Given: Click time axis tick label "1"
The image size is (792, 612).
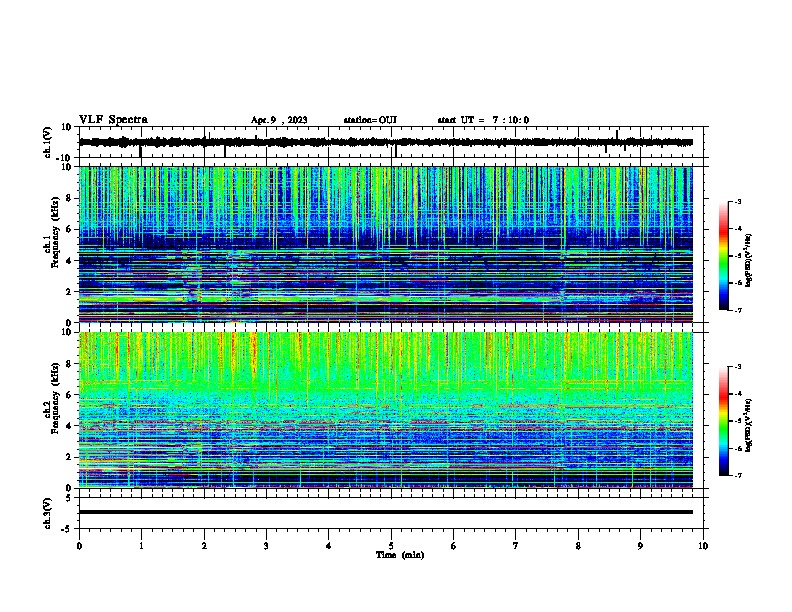Looking at the screenshot, I should coord(141,546).
